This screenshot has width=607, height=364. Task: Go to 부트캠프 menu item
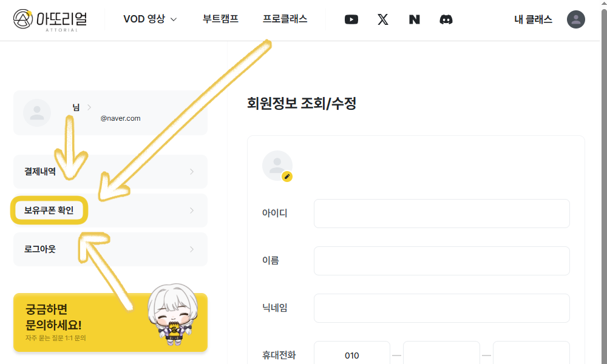[220, 19]
